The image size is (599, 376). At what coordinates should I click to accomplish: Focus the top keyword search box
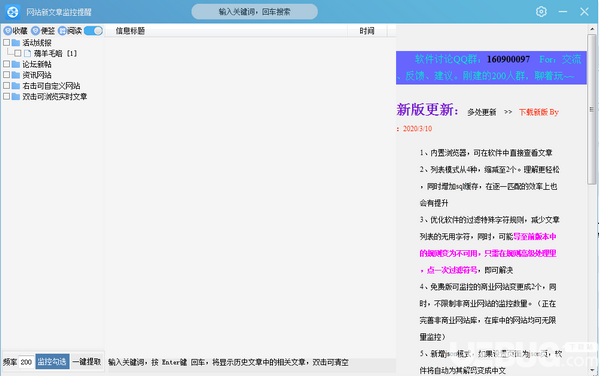click(254, 12)
